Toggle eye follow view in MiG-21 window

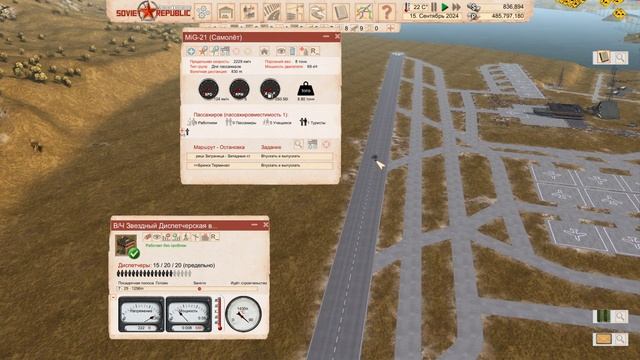click(x=281, y=51)
